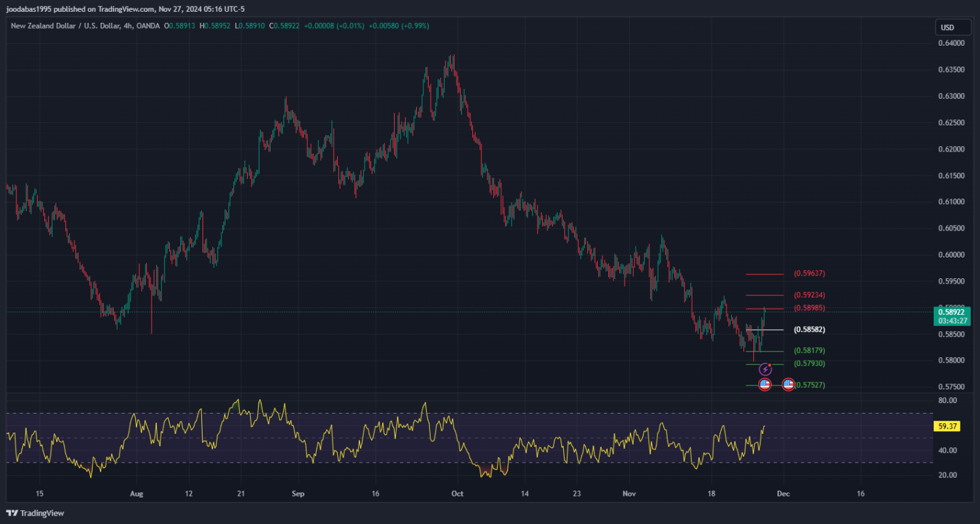
Task: Select the yellow 59.37 RSI value label
Action: click(x=947, y=426)
